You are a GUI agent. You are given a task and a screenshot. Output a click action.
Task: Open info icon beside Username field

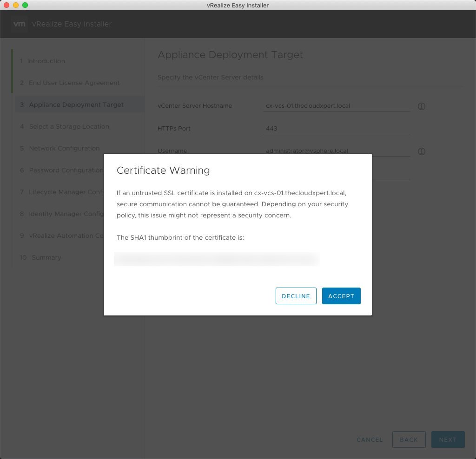(421, 151)
